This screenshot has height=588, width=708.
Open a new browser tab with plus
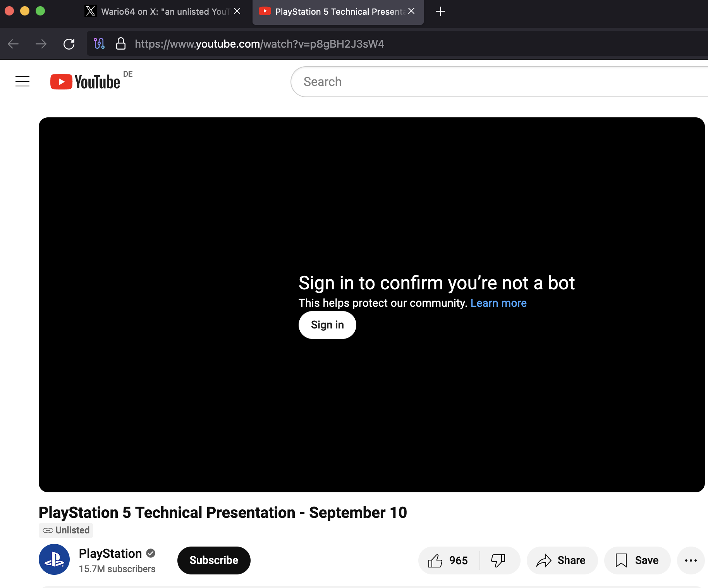tap(440, 12)
